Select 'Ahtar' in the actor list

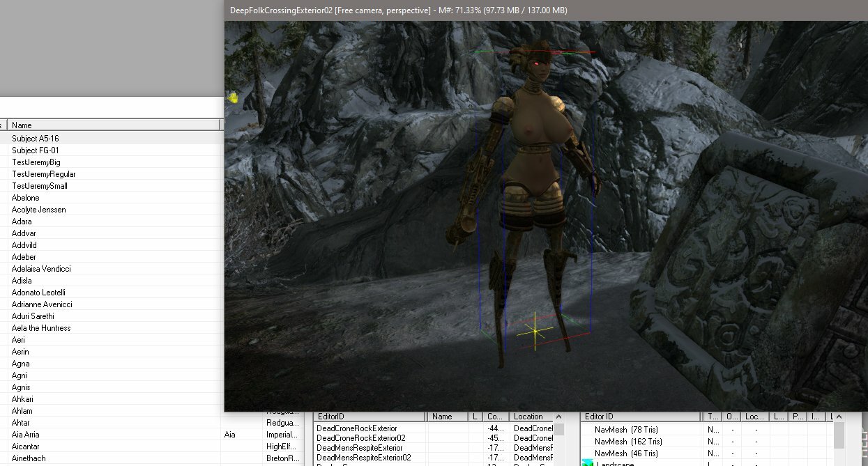click(21, 423)
